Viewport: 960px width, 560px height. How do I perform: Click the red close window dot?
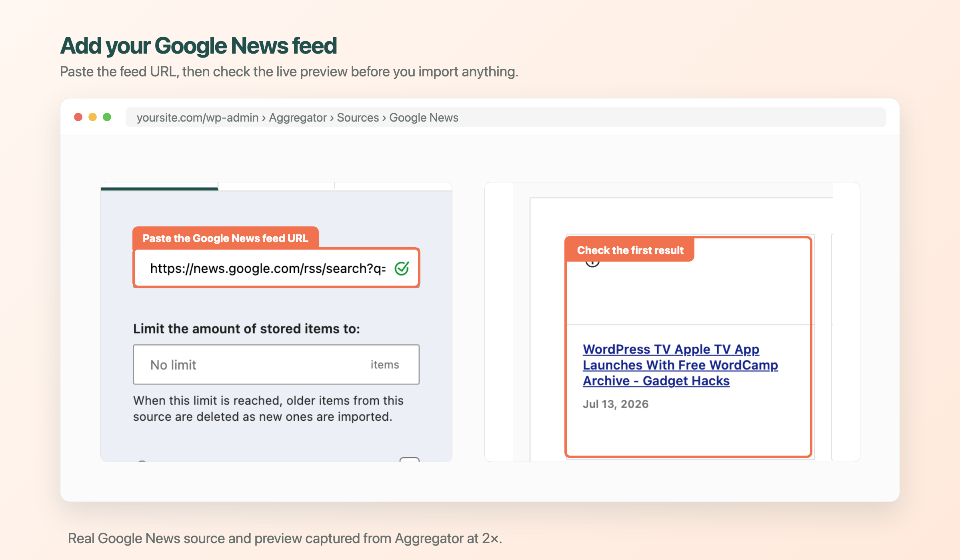click(x=78, y=117)
